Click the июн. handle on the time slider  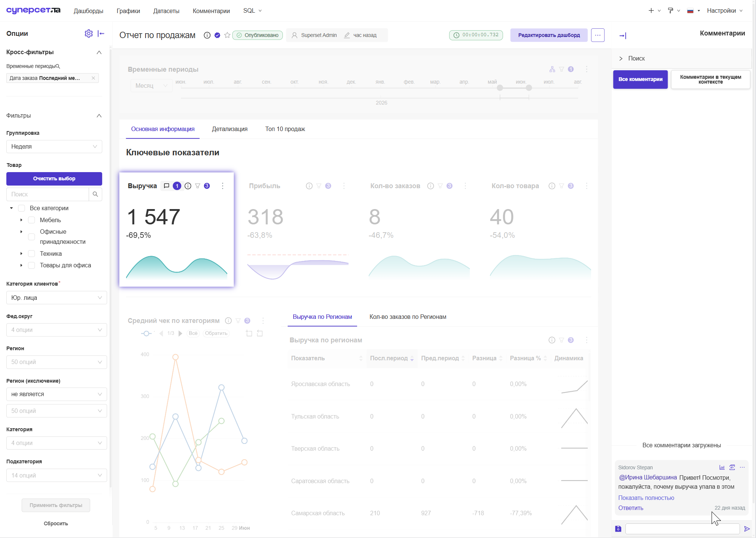(529, 88)
